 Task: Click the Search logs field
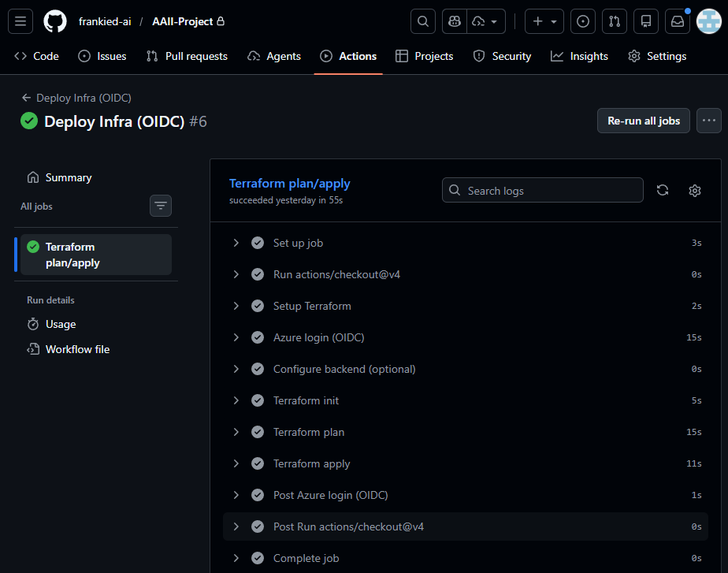[x=542, y=190]
